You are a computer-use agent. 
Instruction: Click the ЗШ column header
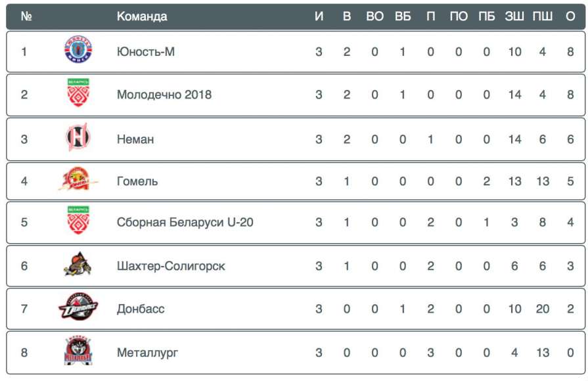coord(514,16)
